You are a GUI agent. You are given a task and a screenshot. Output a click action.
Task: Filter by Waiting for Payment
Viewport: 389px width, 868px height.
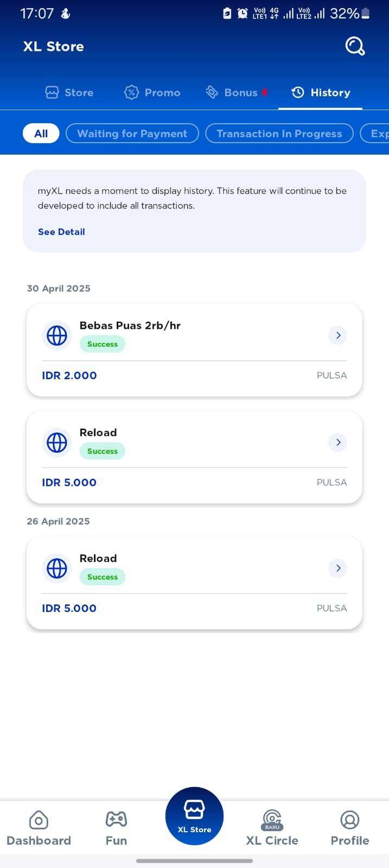pyautogui.click(x=132, y=133)
